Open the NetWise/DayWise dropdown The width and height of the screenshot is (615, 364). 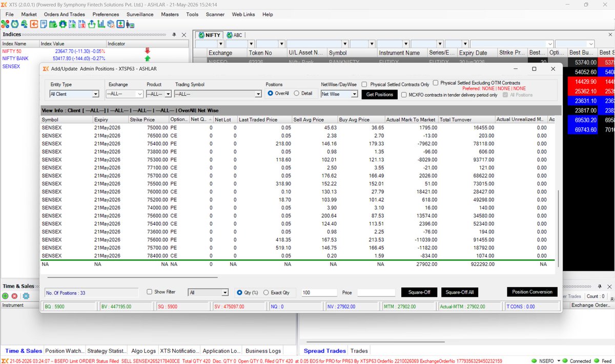coord(354,94)
